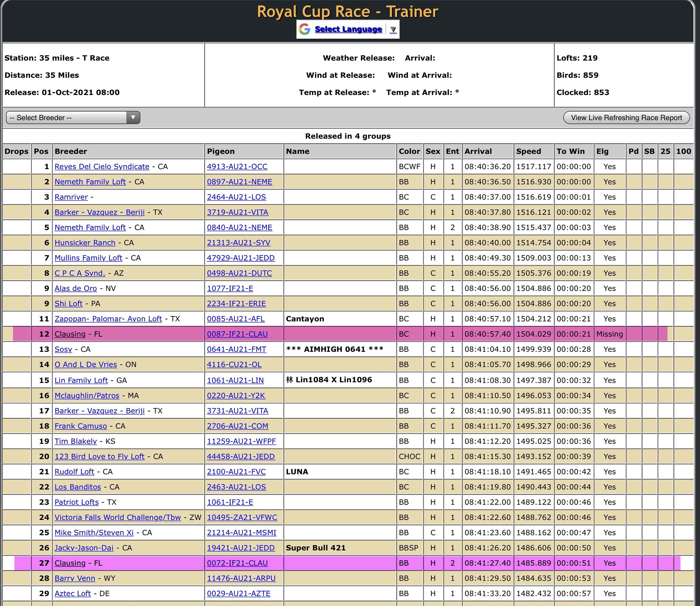Open pigeon 0087-IF21-CLAU in highlighted row

tap(237, 334)
